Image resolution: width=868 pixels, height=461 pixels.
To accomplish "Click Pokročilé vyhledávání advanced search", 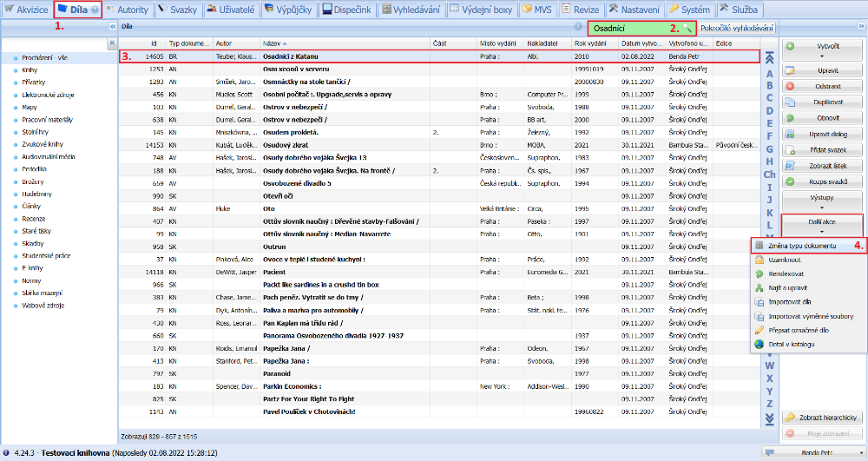I will coord(736,29).
